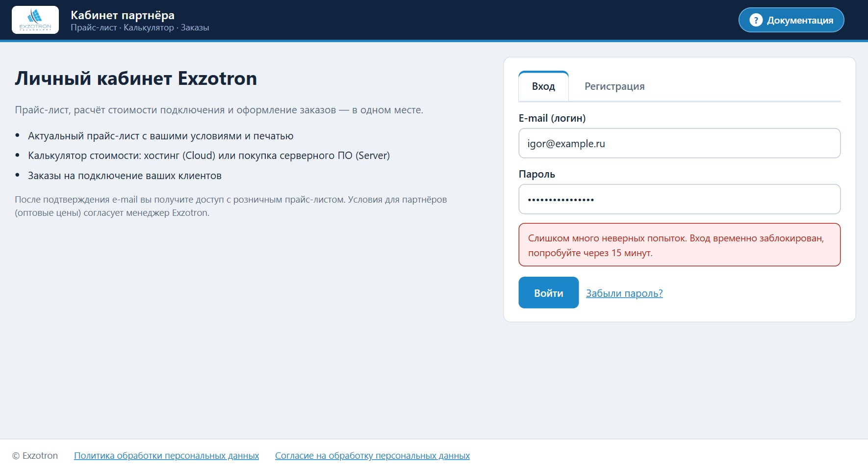Focus the Пароль password field
The width and height of the screenshot is (868, 471).
(679, 199)
